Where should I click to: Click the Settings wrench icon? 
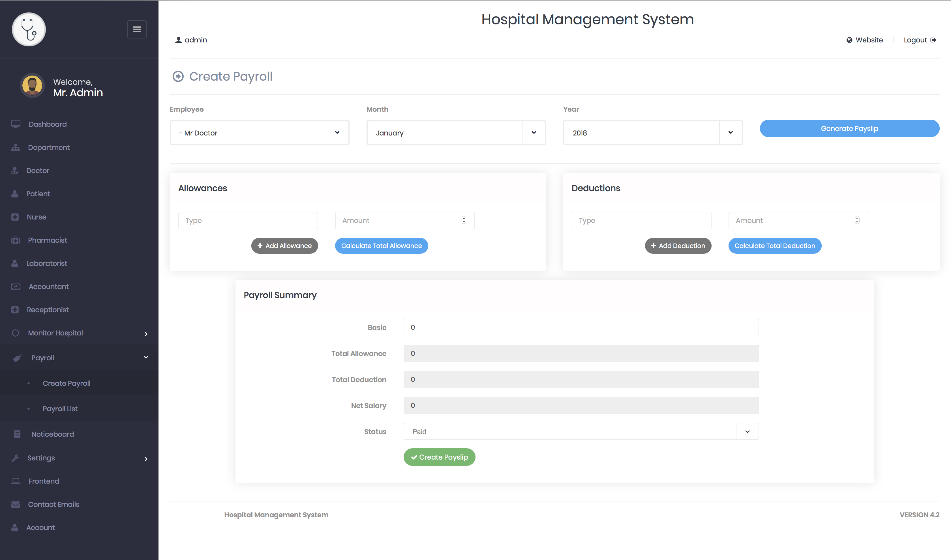pos(16,458)
